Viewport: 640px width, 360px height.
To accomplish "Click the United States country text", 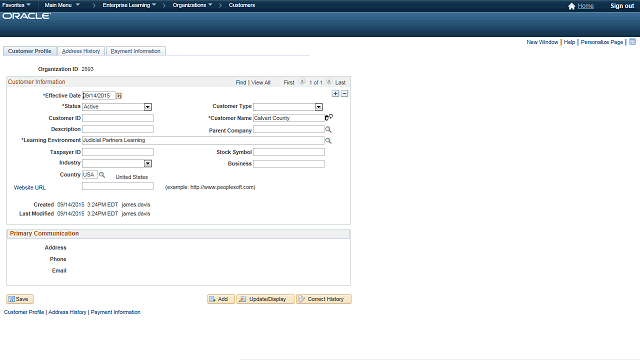I will pyautogui.click(x=131, y=177).
